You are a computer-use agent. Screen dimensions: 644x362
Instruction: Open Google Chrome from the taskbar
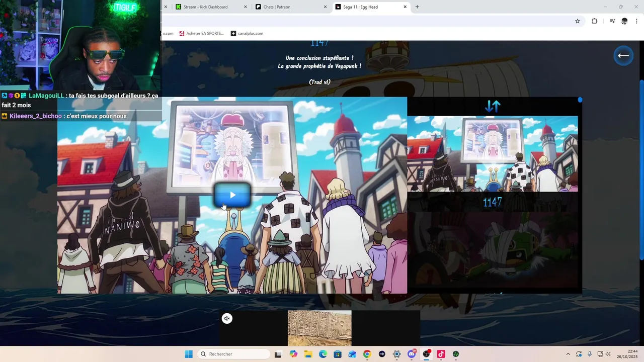(x=367, y=354)
